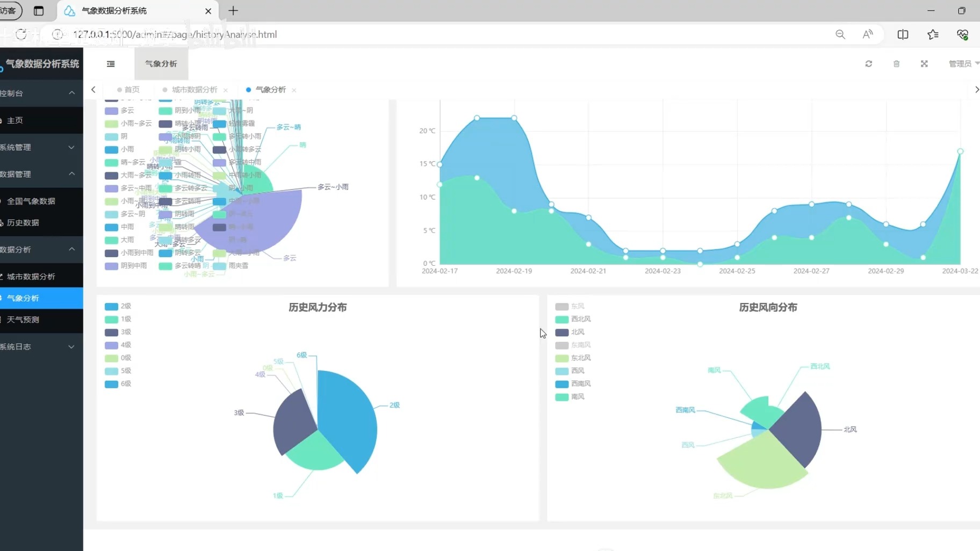The height and width of the screenshot is (551, 980).
Task: Toggle the 西南风 wind direction legend
Action: click(573, 383)
